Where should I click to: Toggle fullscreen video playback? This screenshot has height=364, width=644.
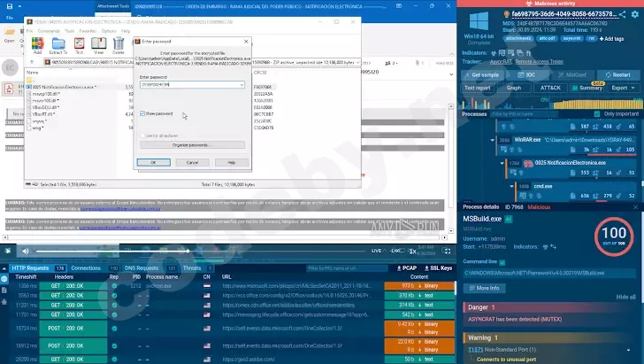(447, 251)
